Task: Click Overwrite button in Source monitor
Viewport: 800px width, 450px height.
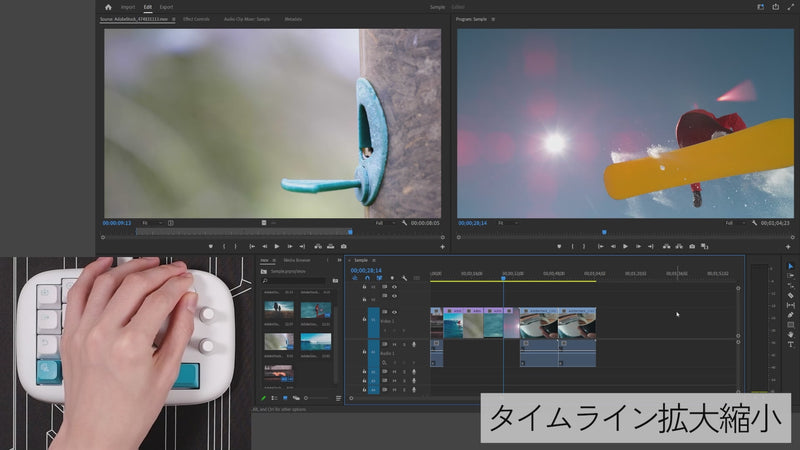Action: 331,246
